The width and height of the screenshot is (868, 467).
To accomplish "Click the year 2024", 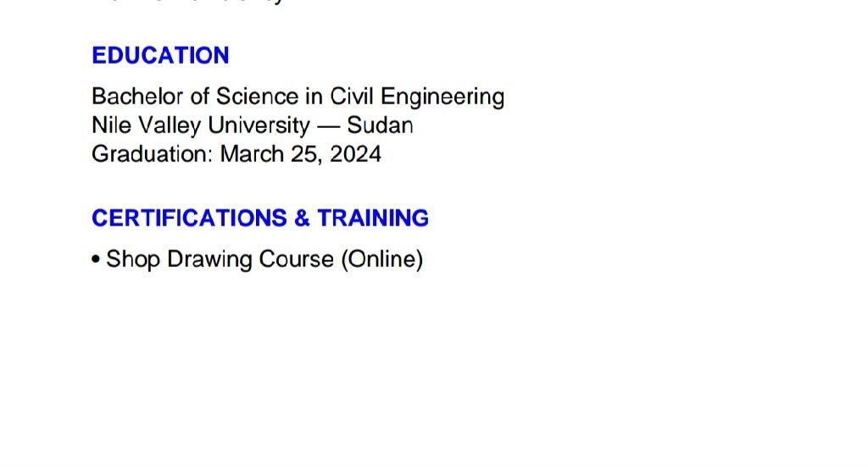I will coord(356,154).
